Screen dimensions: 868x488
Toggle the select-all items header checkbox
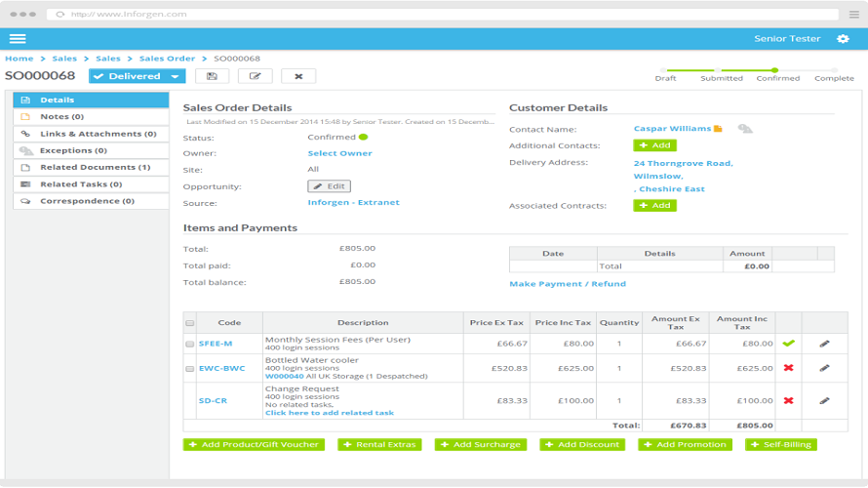click(190, 323)
